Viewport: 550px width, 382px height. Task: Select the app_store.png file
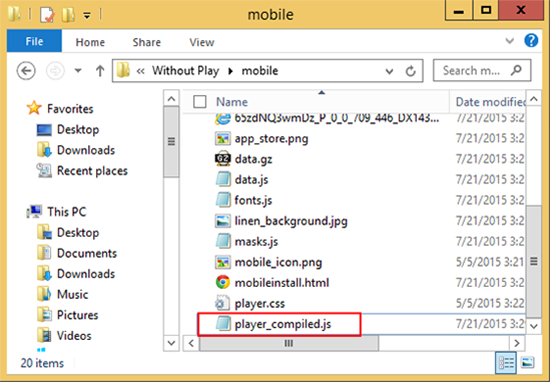(271, 139)
